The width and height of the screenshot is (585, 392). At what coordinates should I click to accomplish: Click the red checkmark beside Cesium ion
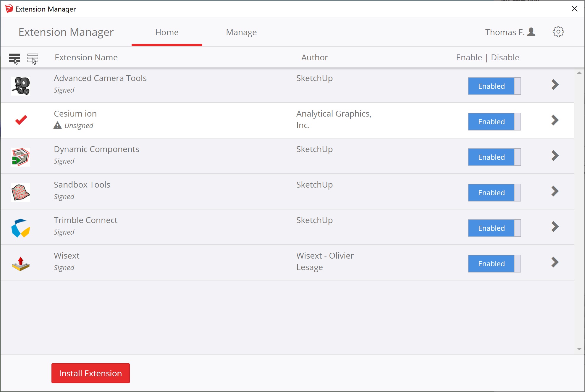click(x=21, y=120)
